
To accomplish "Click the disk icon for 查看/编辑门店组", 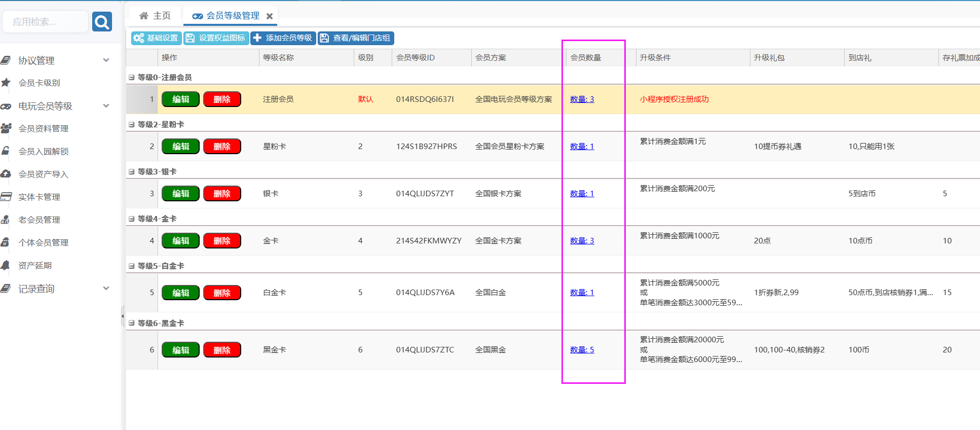I will point(324,38).
